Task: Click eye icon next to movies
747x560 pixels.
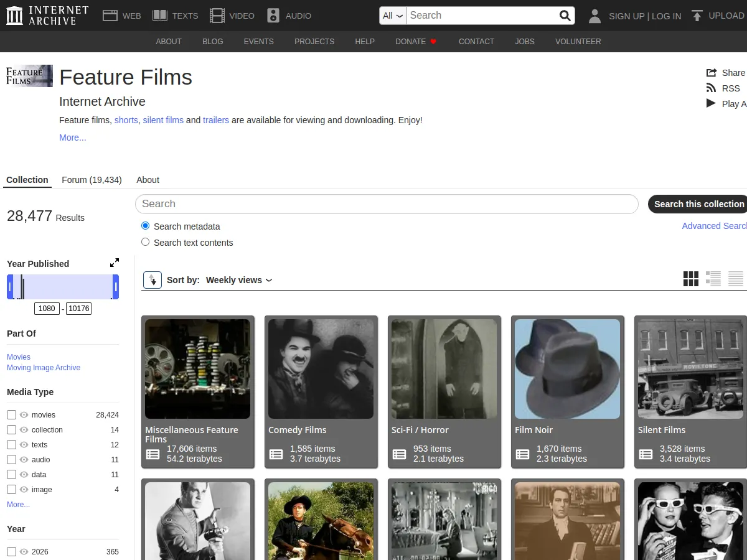Action: point(24,414)
